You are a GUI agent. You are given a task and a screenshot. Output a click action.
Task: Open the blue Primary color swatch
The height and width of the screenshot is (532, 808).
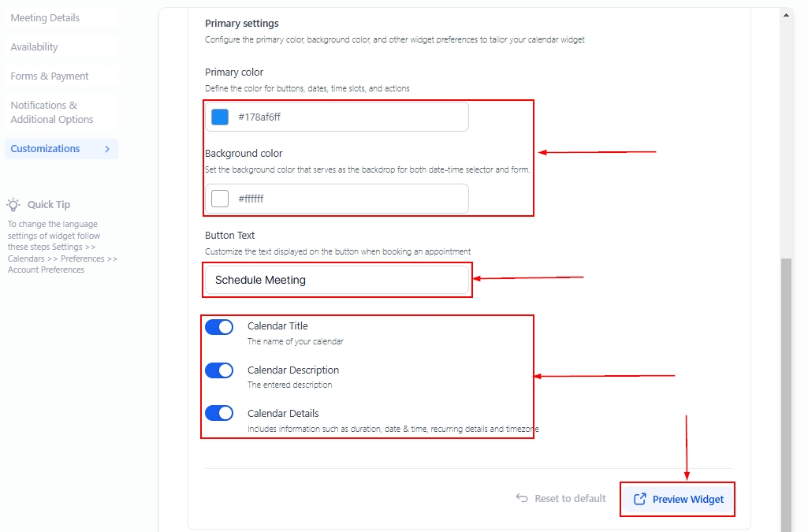point(220,117)
